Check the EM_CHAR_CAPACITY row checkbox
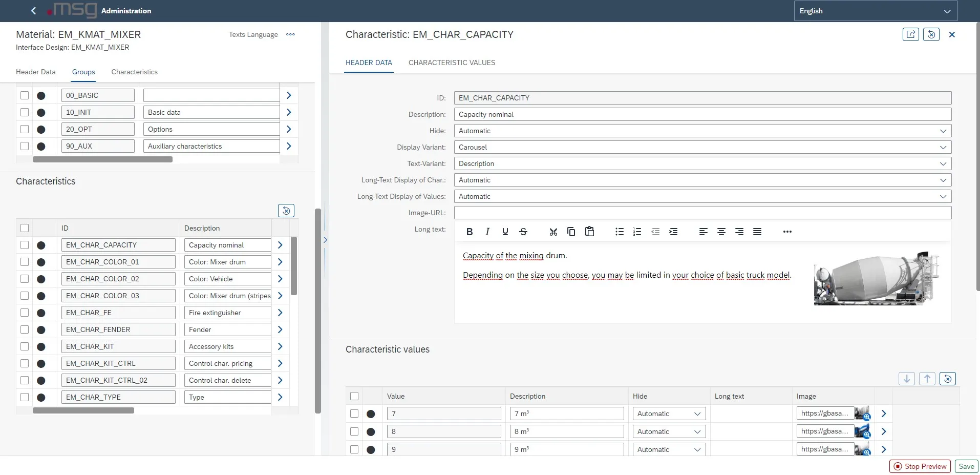Image resolution: width=980 pixels, height=475 pixels. 25,245
